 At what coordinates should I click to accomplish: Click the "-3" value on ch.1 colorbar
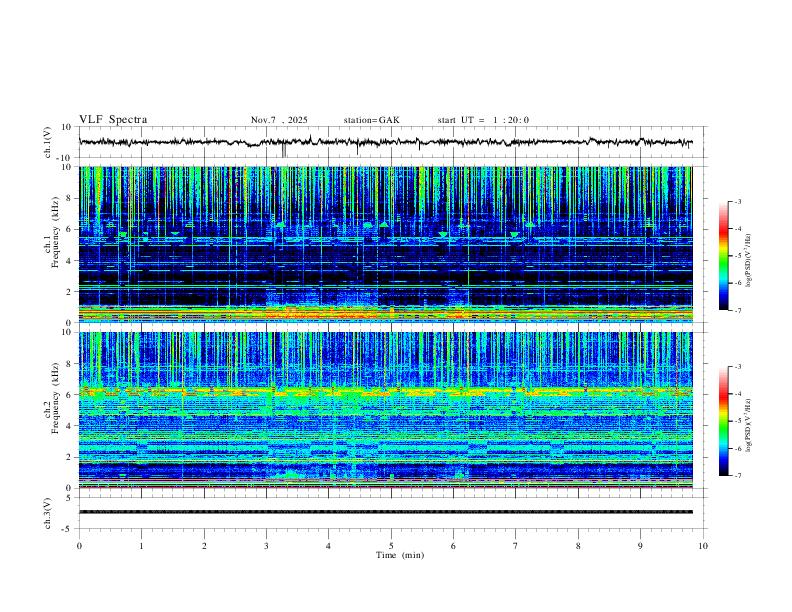(737, 201)
